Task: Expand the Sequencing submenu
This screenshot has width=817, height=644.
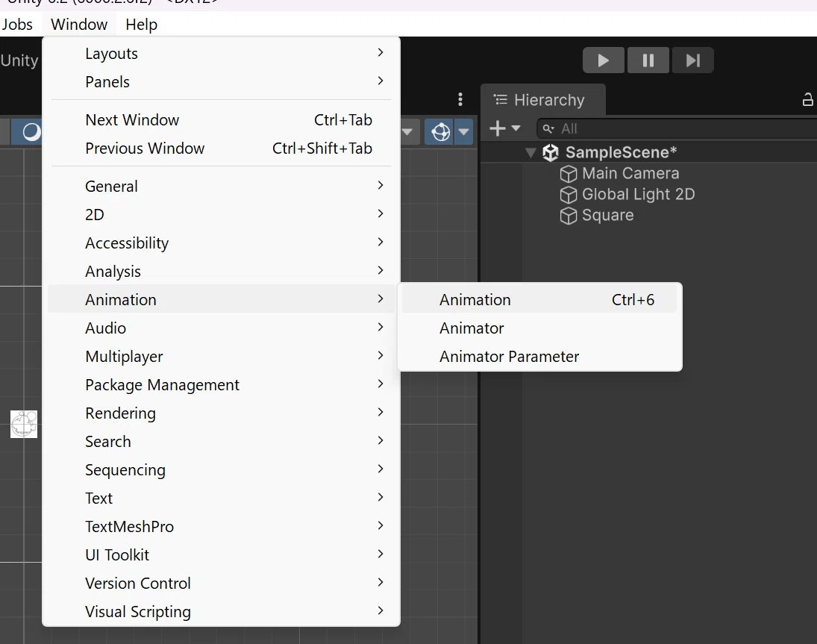Action: click(221, 470)
